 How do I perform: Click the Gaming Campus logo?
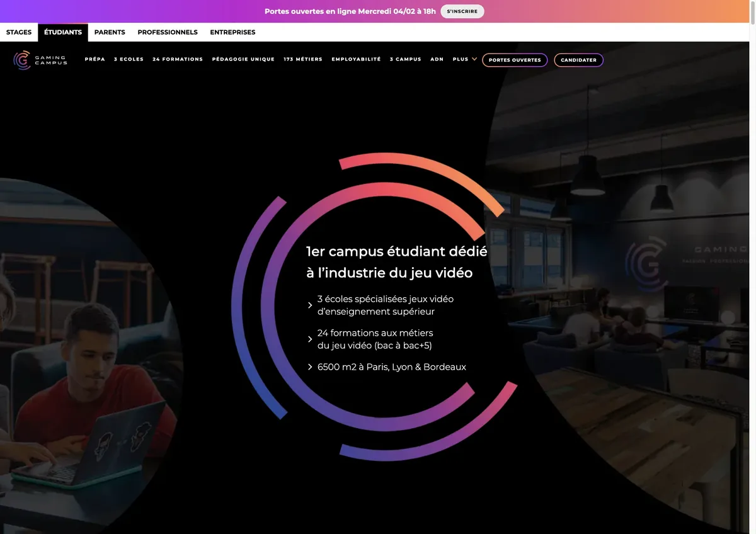40,60
